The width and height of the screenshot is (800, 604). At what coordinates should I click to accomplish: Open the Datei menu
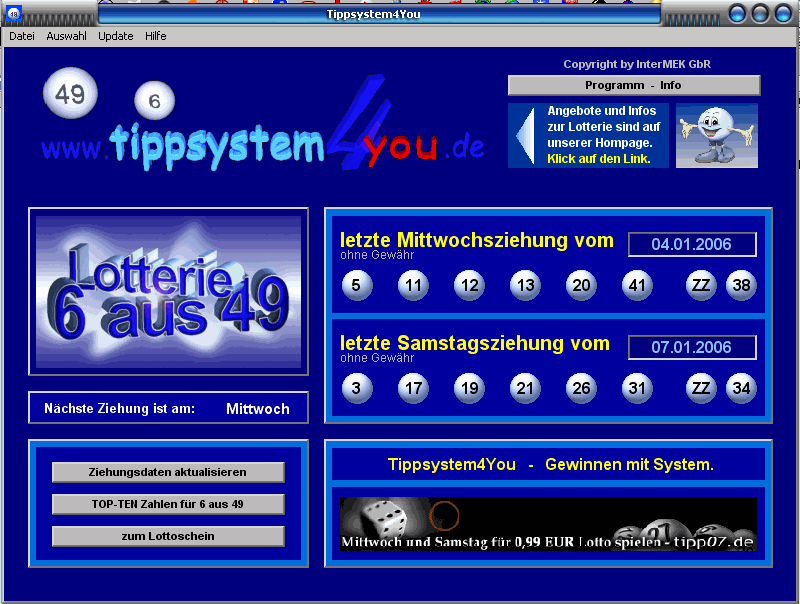(x=22, y=36)
